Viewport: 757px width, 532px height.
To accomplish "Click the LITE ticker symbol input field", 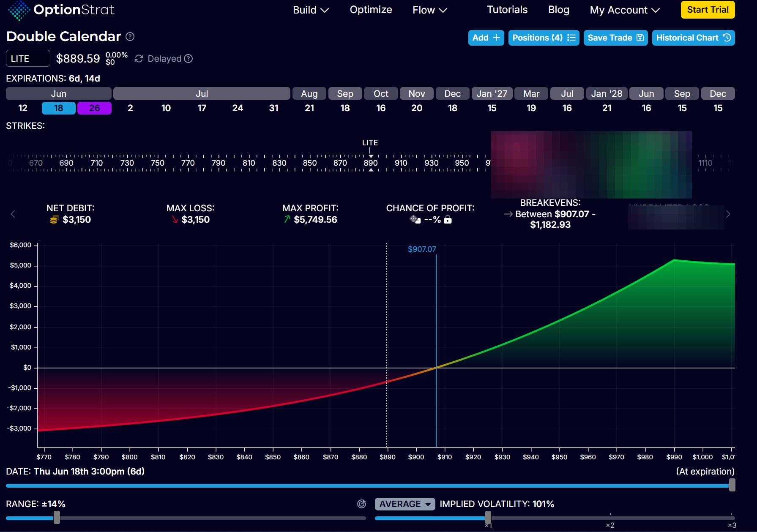I will tap(28, 58).
